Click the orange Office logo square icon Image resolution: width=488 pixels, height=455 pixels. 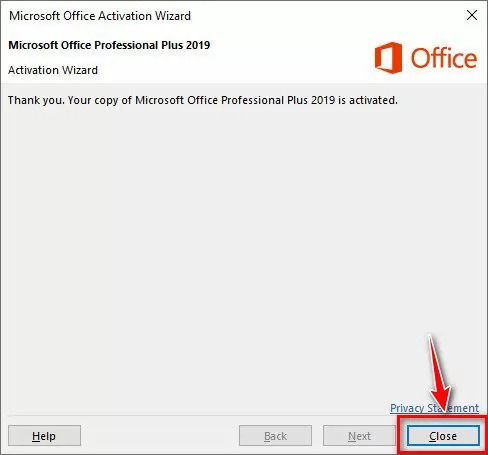click(x=388, y=58)
